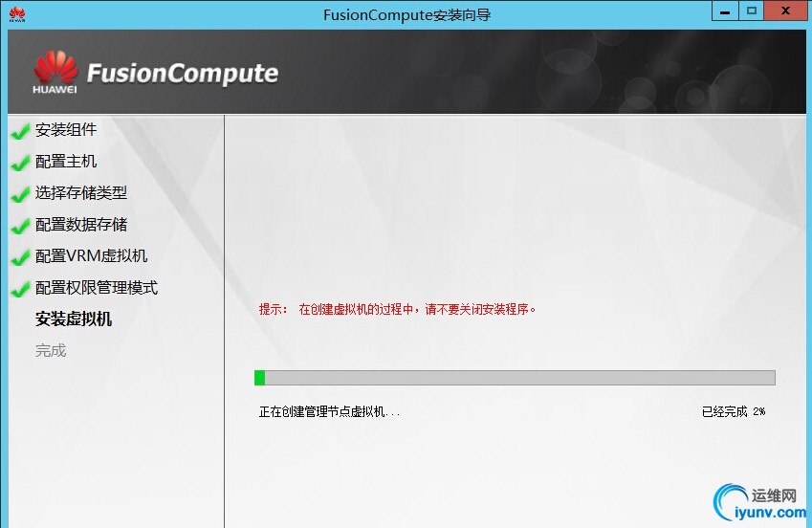Click the 正在创建管理节点虚拟机 status text
The height and width of the screenshot is (528, 812).
tap(329, 412)
